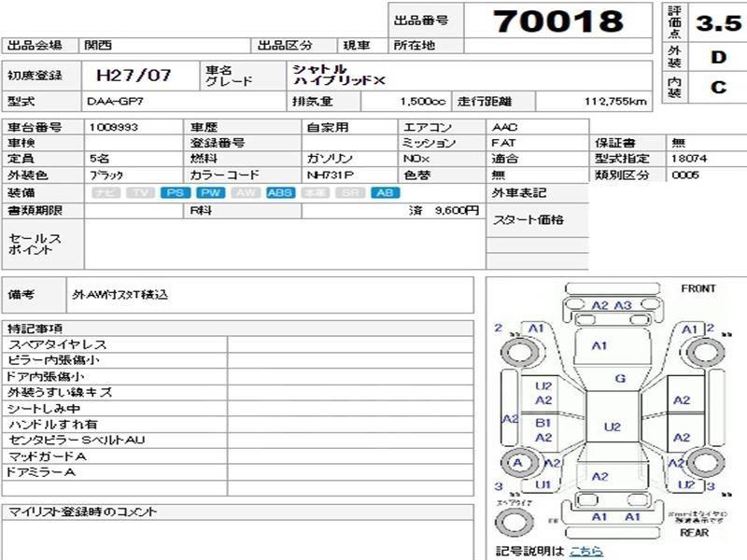Click the fuel type ガソリン
Image resolution: width=747 pixels, height=560 pixels.
coord(330,159)
